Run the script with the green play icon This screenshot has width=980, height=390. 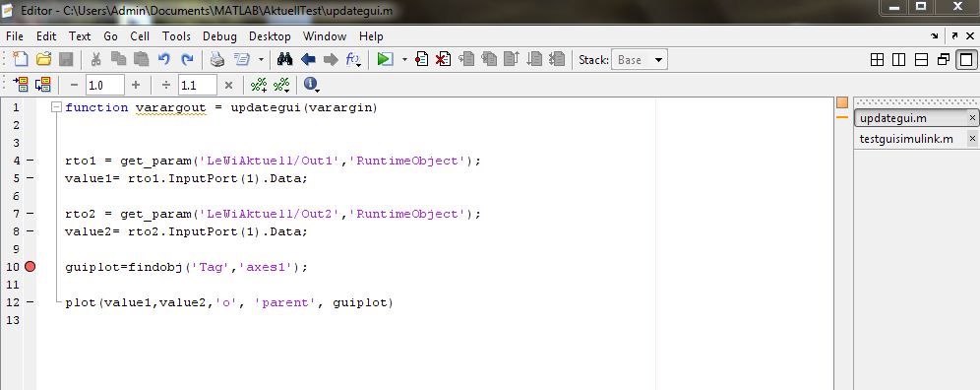(x=385, y=59)
